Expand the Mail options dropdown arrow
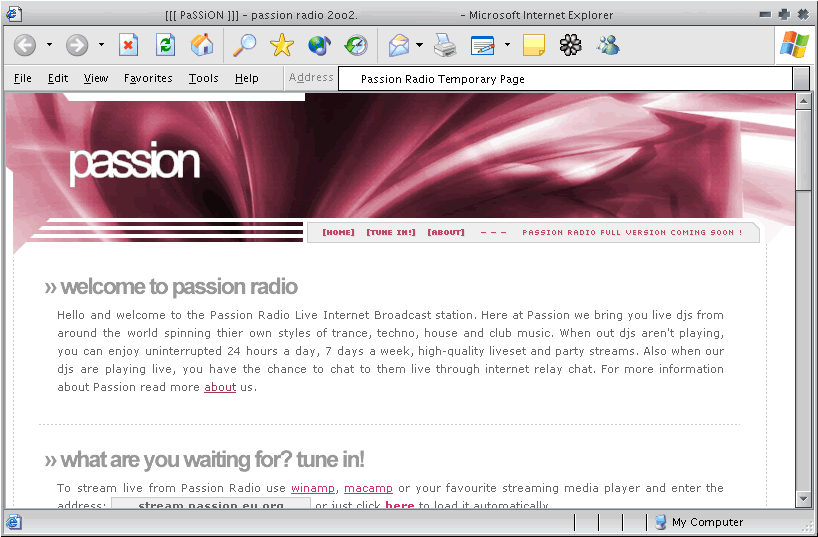 coord(420,45)
